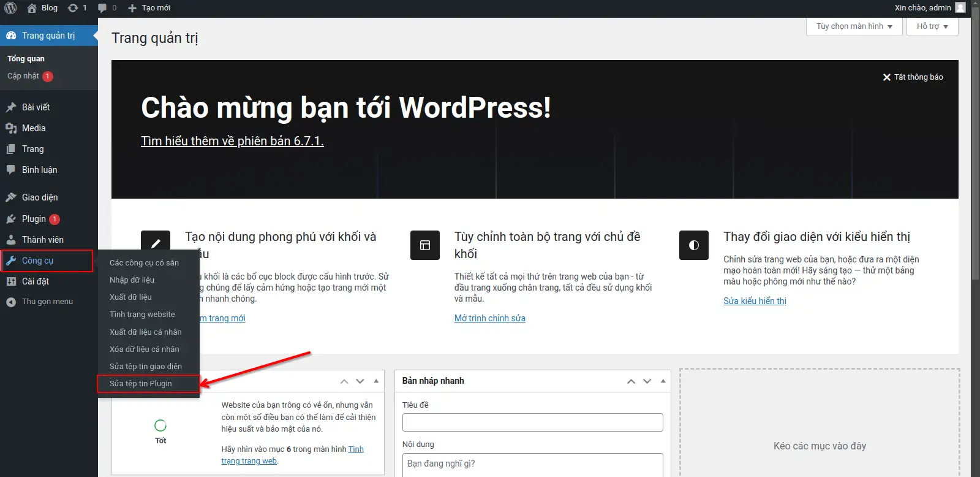The height and width of the screenshot is (477, 980).
Task: Click the admin user avatar
Action: pyautogui.click(x=960, y=8)
